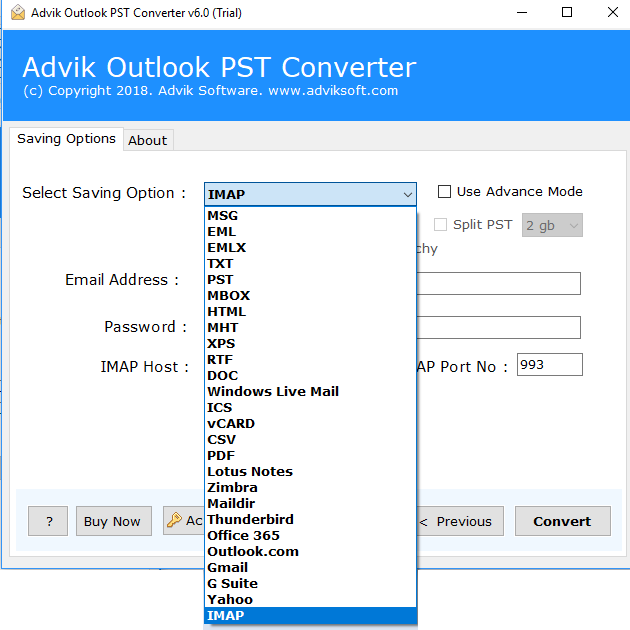Click the Advik envelope app icon in title bar

pos(18,12)
